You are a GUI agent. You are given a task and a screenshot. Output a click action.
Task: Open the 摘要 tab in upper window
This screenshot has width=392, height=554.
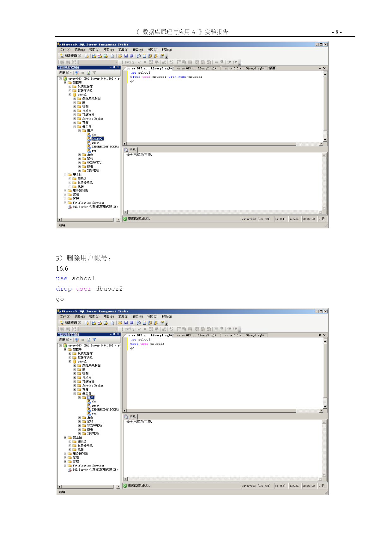click(272, 69)
